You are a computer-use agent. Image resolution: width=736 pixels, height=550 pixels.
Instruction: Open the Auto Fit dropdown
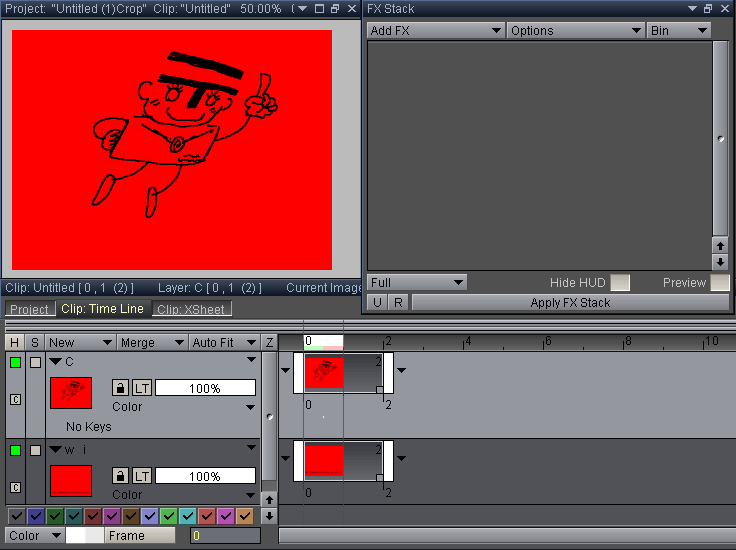coord(224,343)
